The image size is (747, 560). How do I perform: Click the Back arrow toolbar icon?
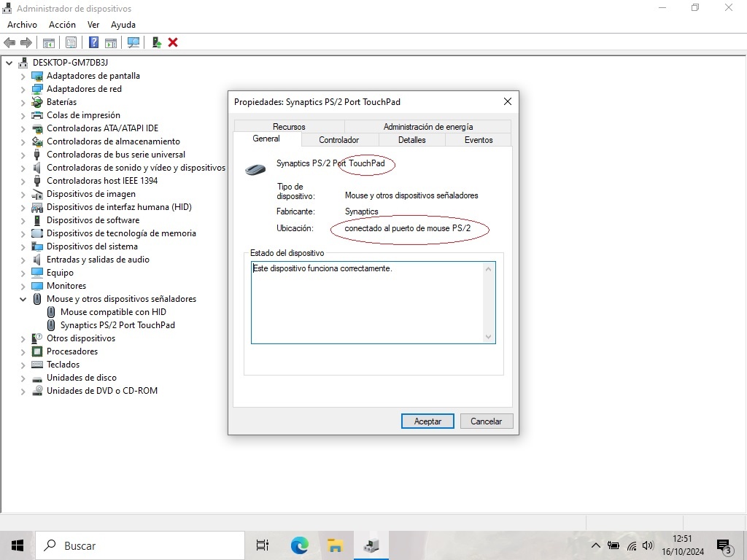tap(9, 43)
